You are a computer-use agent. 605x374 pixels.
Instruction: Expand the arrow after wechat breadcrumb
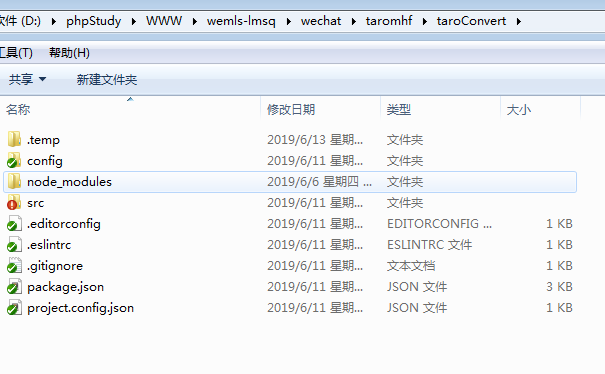click(x=353, y=21)
